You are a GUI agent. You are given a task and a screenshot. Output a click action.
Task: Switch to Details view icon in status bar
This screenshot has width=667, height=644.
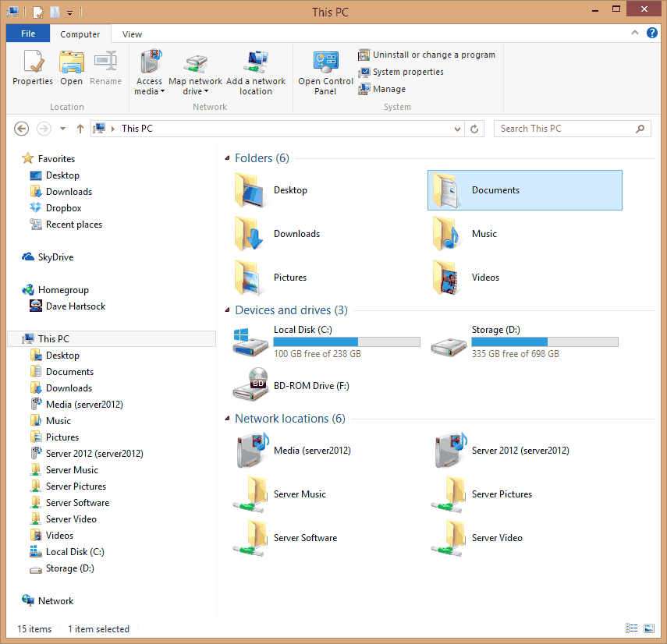tap(631, 628)
